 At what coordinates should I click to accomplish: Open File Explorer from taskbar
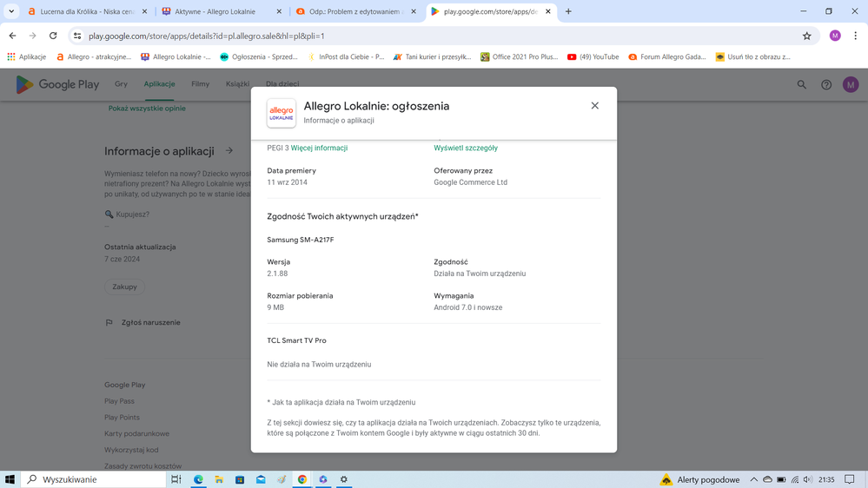[219, 479]
